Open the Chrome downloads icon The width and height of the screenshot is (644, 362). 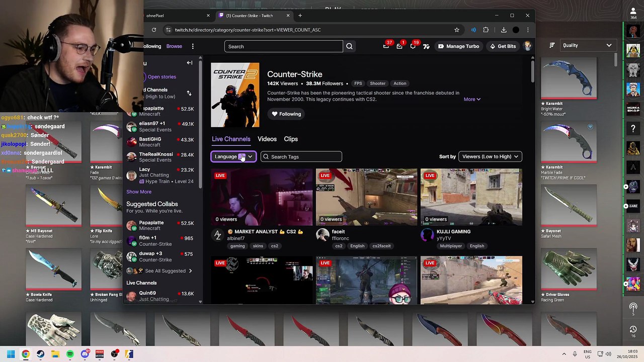click(504, 30)
